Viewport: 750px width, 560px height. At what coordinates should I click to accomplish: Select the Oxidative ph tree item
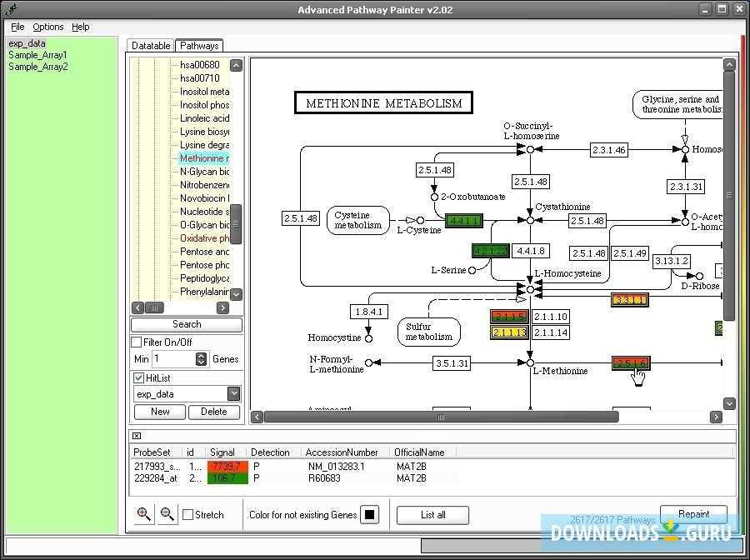coord(204,238)
